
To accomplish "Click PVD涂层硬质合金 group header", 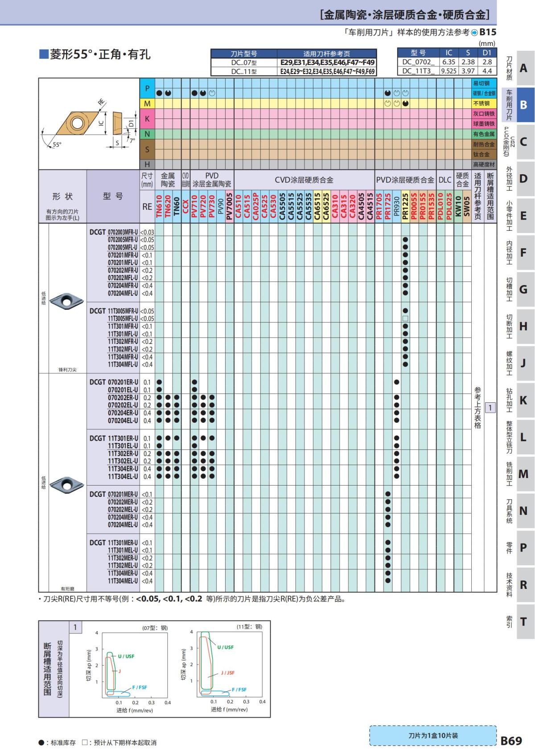I will (405, 180).
